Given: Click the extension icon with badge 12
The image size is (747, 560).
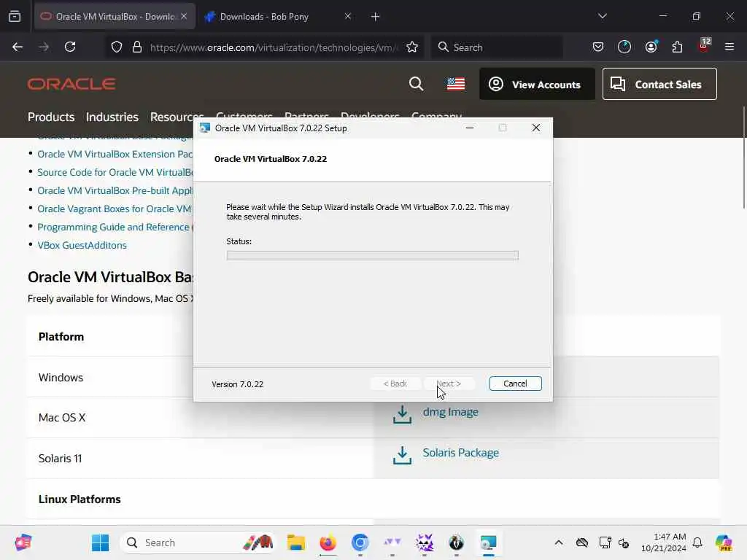Looking at the screenshot, I should [x=704, y=46].
